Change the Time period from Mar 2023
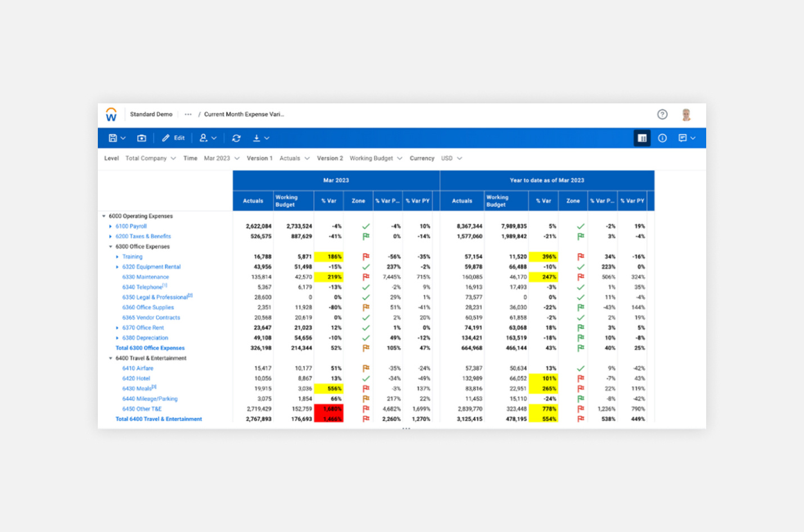This screenshot has height=532, width=804. 221,158
